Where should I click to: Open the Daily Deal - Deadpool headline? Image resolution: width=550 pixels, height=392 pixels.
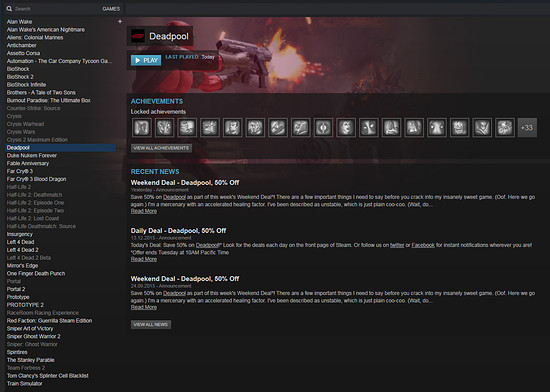(x=178, y=231)
